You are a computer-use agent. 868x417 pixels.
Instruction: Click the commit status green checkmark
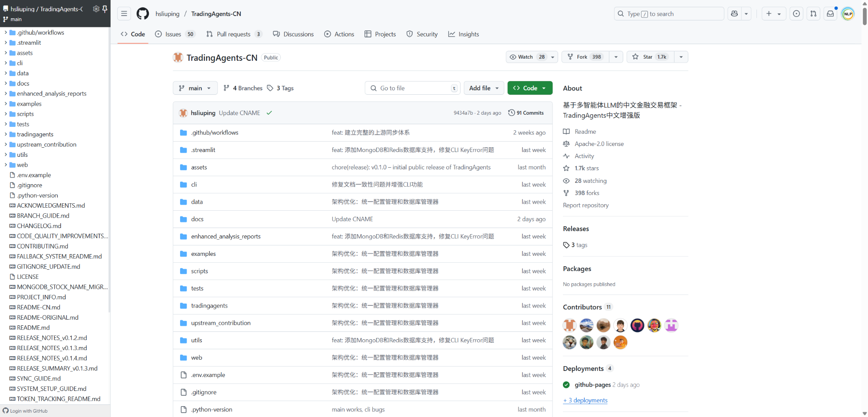(x=269, y=113)
